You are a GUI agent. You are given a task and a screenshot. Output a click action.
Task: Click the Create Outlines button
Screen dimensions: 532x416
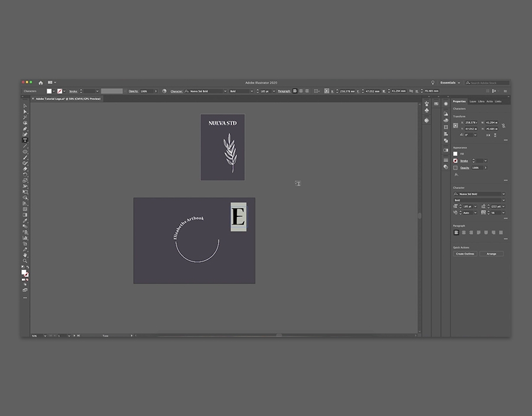[465, 253]
